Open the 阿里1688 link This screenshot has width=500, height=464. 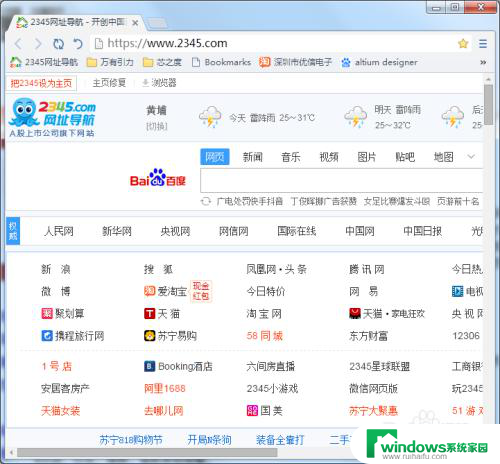pyautogui.click(x=165, y=389)
